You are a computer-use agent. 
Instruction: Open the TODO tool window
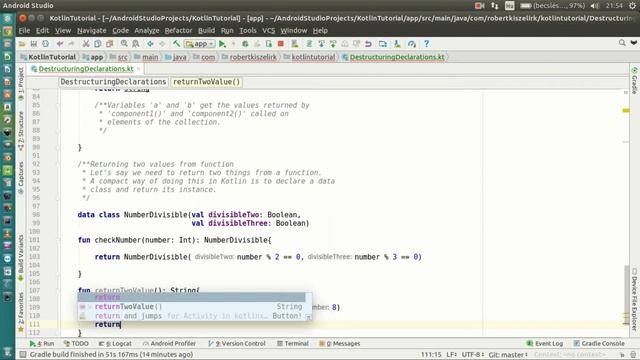[x=76, y=344]
